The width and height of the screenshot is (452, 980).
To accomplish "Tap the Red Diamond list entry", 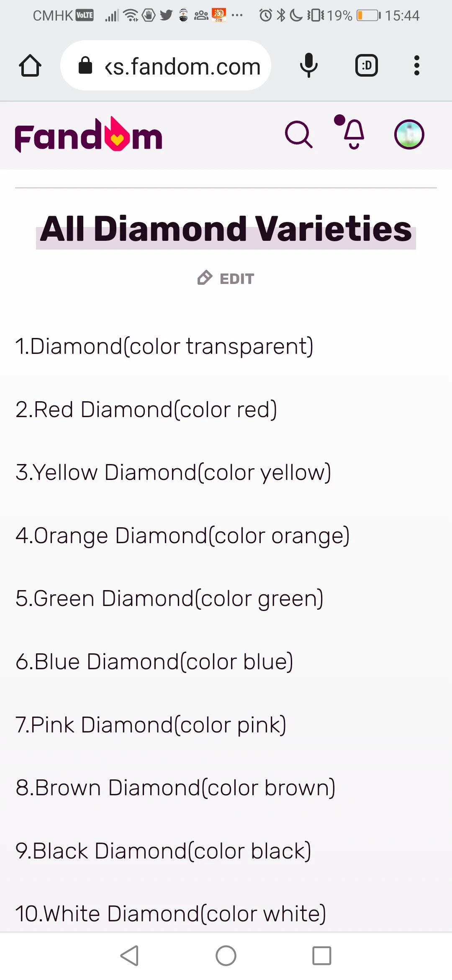I will 146,409.
